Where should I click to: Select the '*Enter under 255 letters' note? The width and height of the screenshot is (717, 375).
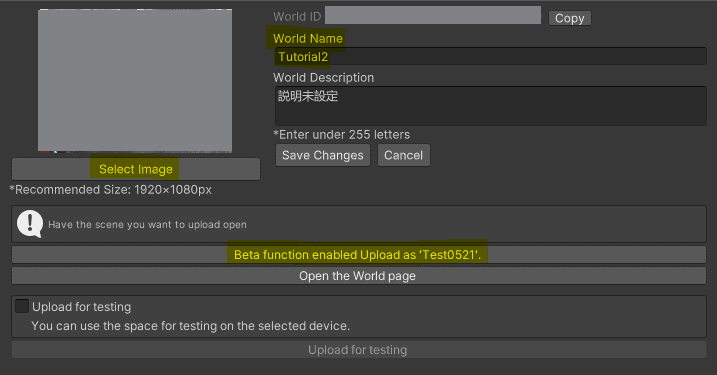[342, 134]
